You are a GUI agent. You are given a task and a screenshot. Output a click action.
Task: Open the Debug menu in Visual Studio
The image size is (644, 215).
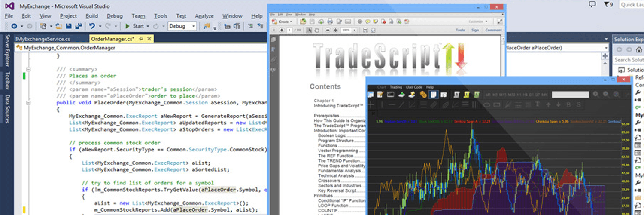pyautogui.click(x=115, y=16)
